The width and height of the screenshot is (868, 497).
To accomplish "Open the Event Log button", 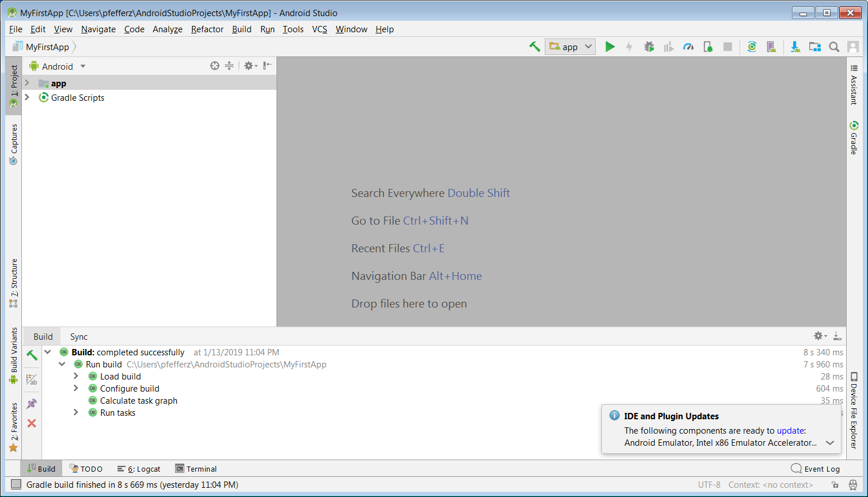I will click(816, 468).
